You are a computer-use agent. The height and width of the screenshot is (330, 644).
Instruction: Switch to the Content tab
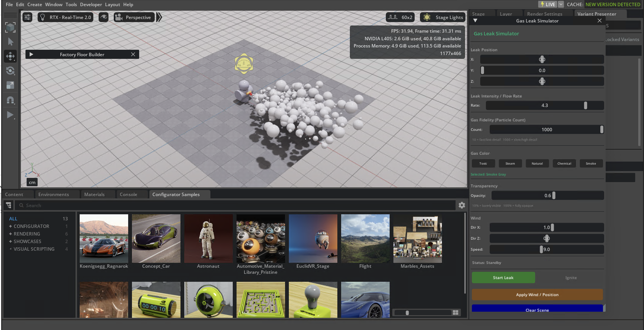(x=14, y=194)
